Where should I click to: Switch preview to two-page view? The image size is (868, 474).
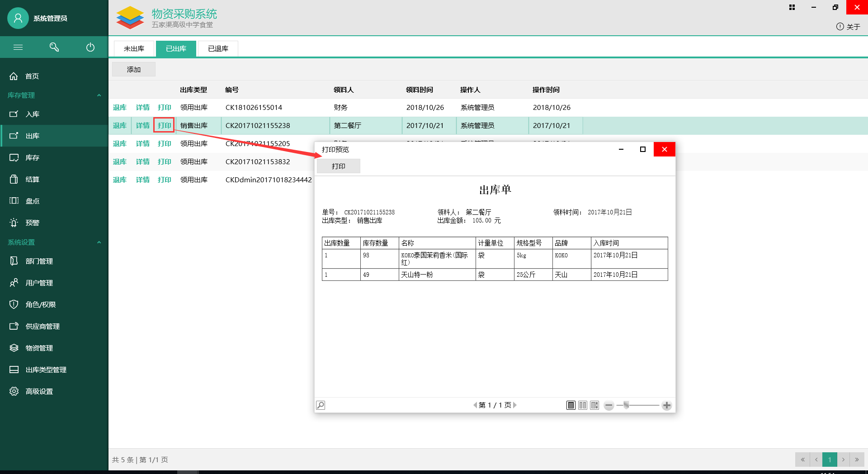pyautogui.click(x=583, y=405)
